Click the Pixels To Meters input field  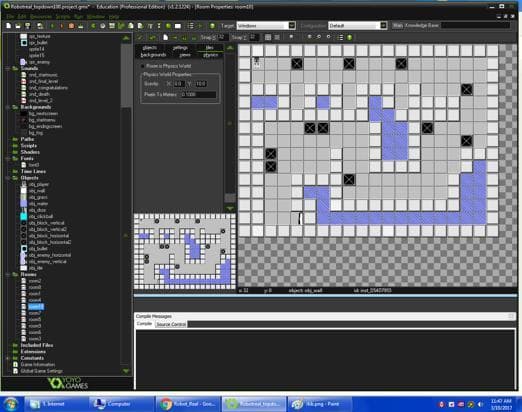tap(198, 95)
